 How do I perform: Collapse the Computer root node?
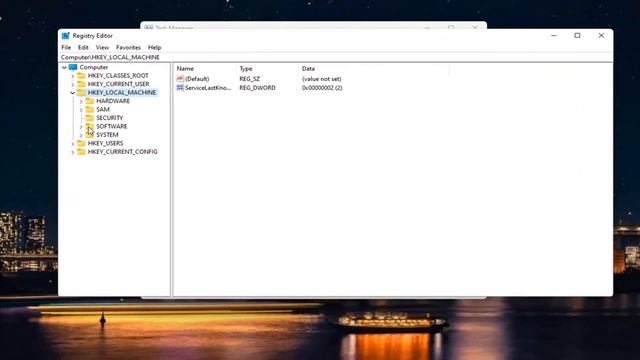point(64,67)
